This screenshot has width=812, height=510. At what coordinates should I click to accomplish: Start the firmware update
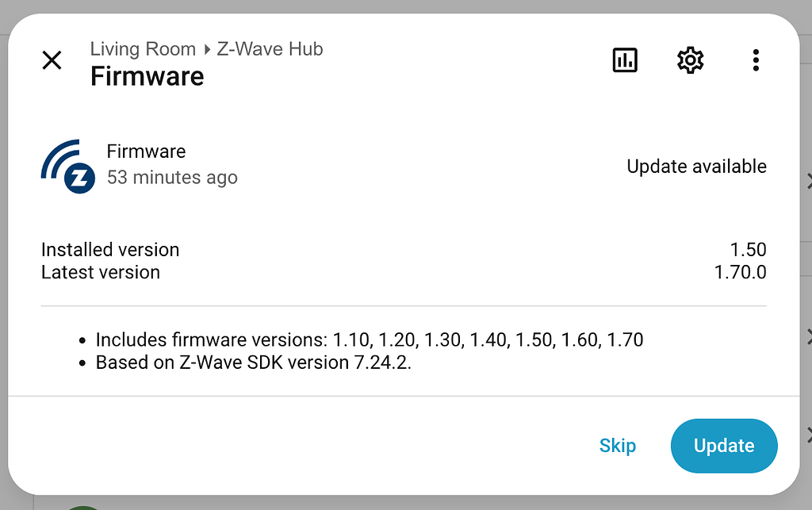coord(723,445)
